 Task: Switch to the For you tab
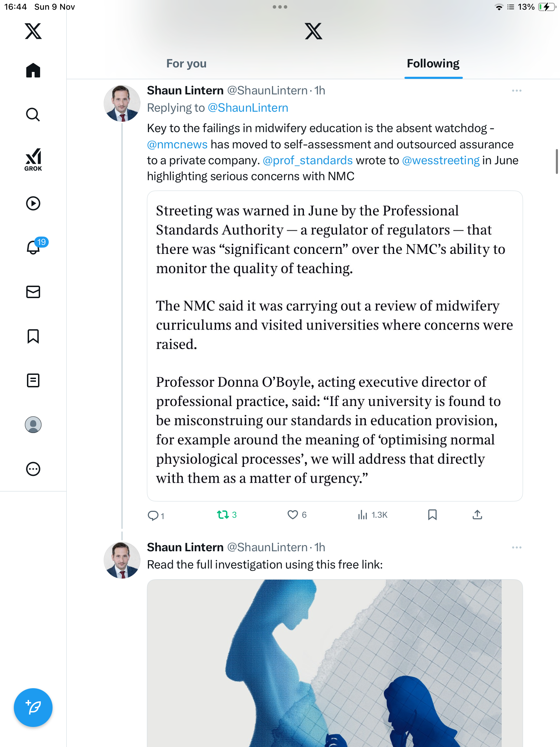click(186, 64)
